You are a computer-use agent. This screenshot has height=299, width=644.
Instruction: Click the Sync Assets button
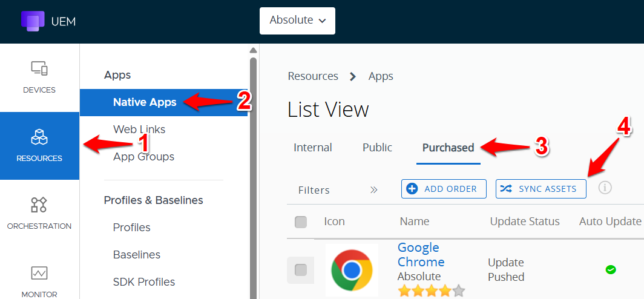click(541, 189)
